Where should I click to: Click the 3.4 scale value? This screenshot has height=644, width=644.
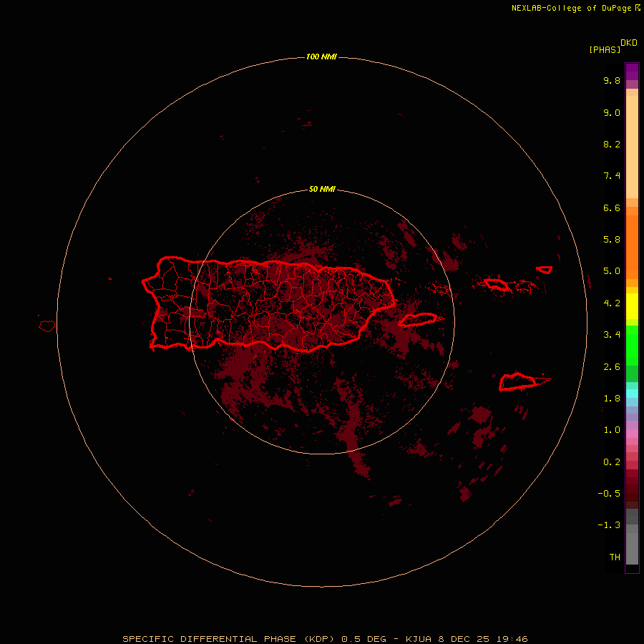point(612,335)
